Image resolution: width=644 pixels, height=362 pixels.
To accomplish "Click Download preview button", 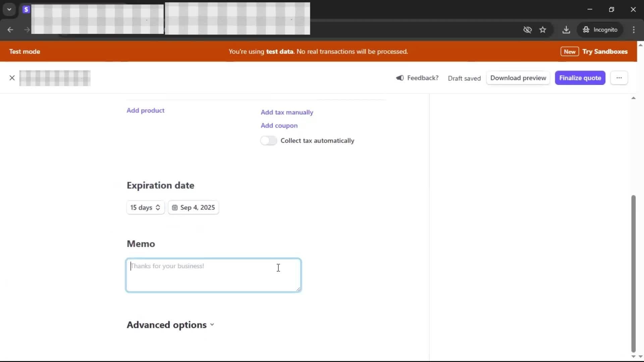I will coord(518,78).
